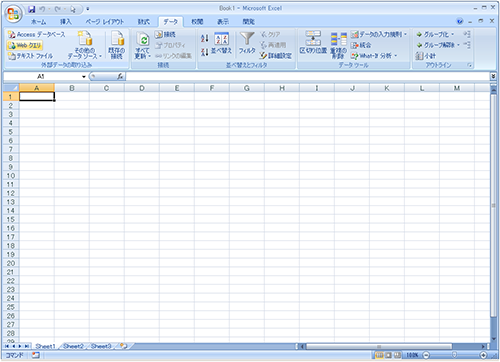500x362 pixels.
Task: Click the zoom slider handle
Action: click(x=454, y=355)
